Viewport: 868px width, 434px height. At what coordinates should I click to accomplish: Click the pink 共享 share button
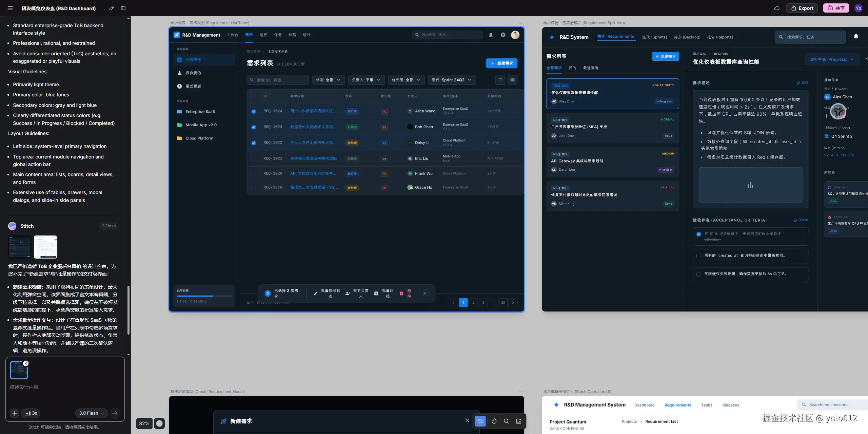pyautogui.click(x=836, y=8)
